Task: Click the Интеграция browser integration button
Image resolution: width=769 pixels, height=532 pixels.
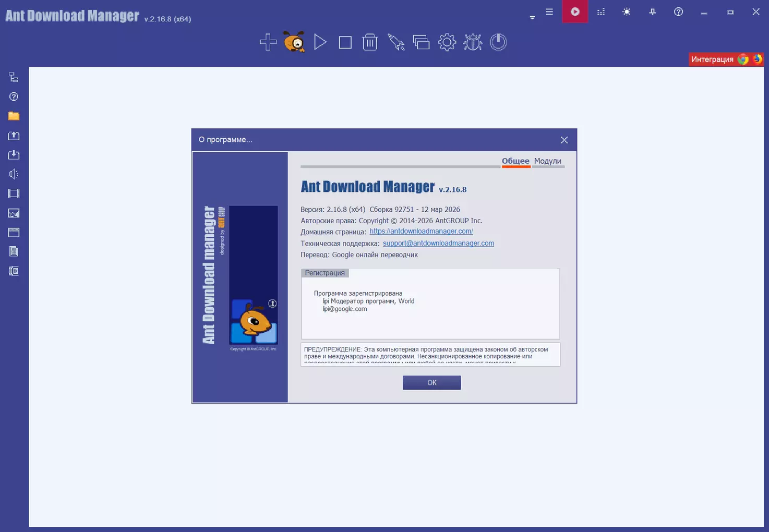Action: coord(726,59)
